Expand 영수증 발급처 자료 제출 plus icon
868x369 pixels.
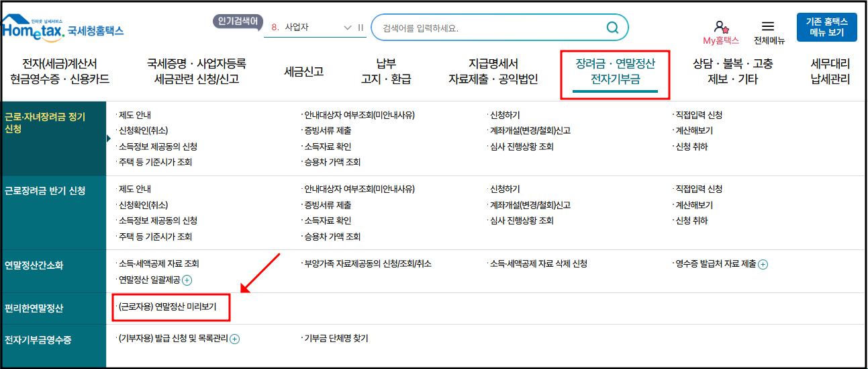(763, 264)
